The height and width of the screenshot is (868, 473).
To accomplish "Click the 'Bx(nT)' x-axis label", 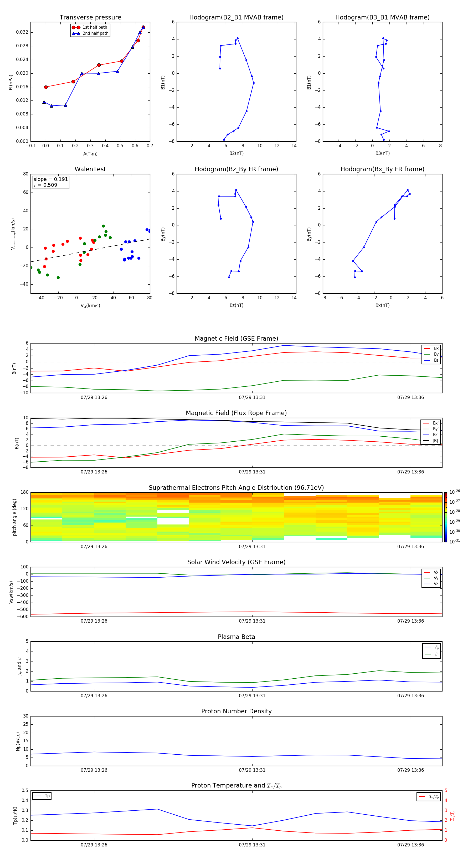I will (x=382, y=305).
